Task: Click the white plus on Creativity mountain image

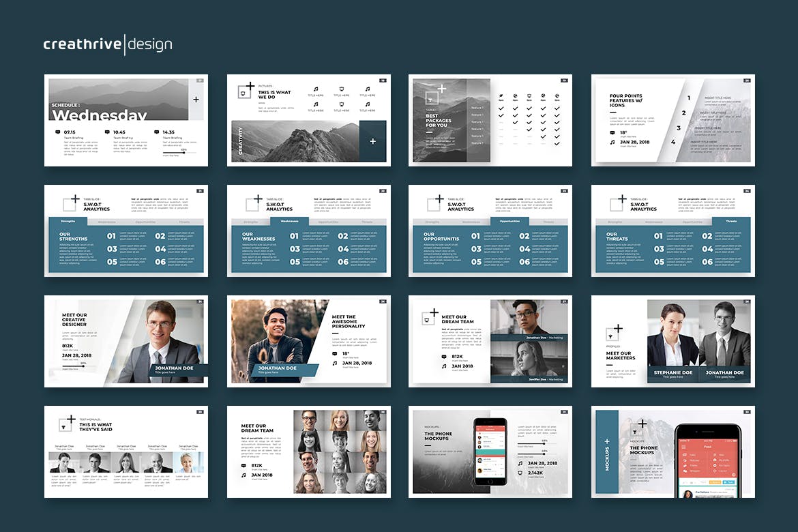Action: pyautogui.click(x=372, y=141)
